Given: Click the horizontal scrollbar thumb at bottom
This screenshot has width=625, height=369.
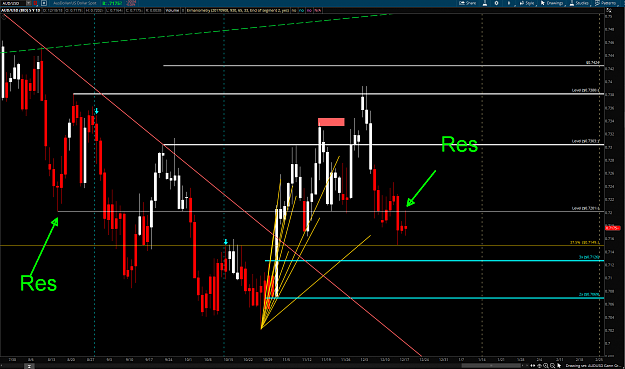Looking at the screenshot, I should (x=491, y=365).
